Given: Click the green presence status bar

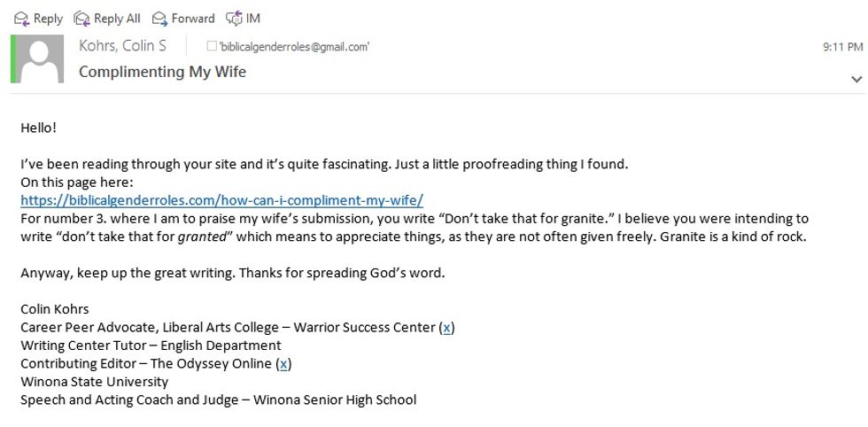Looking at the screenshot, I should pos(13,59).
